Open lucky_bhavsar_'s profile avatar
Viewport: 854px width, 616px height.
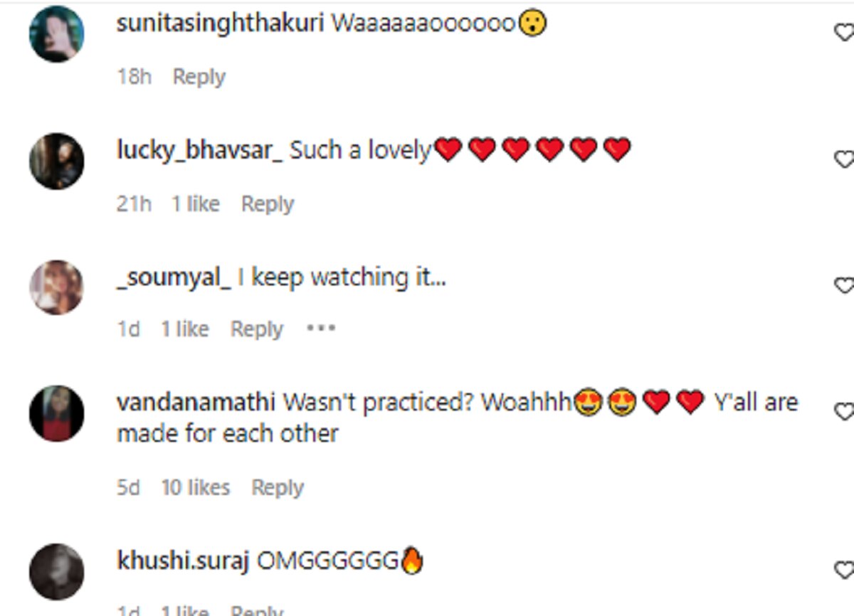[57, 161]
